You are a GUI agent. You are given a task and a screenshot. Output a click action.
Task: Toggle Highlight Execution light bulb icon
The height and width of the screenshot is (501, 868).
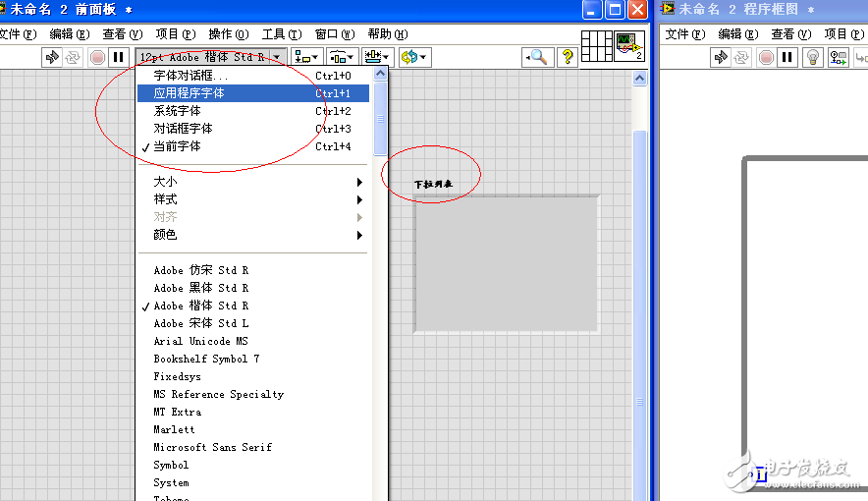point(813,57)
